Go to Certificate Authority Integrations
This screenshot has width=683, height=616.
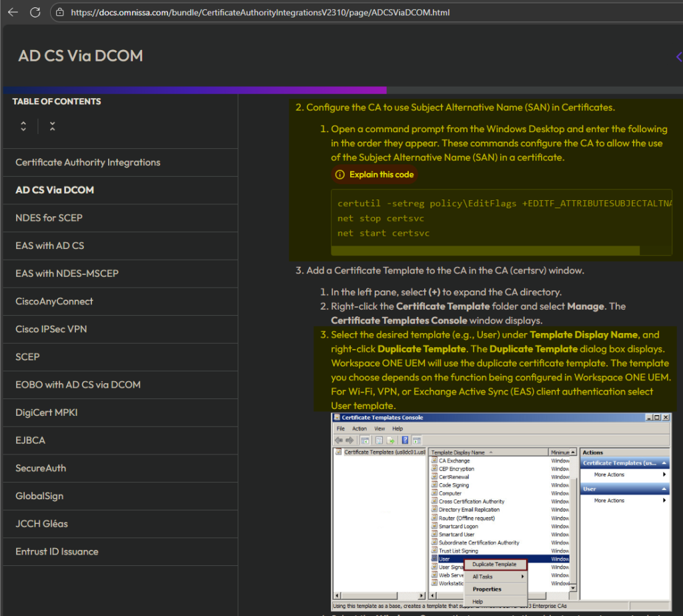click(87, 162)
